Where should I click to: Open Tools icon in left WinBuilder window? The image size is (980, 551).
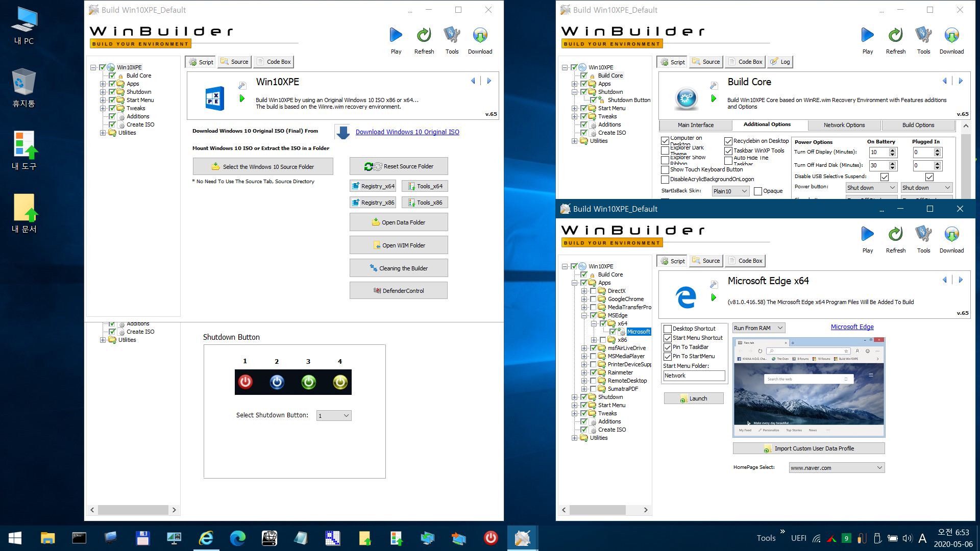pyautogui.click(x=452, y=35)
